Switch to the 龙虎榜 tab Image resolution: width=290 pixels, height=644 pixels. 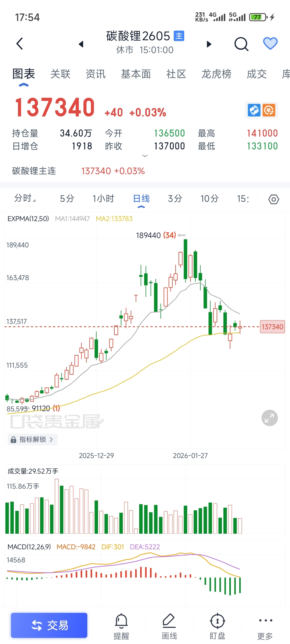tap(216, 74)
